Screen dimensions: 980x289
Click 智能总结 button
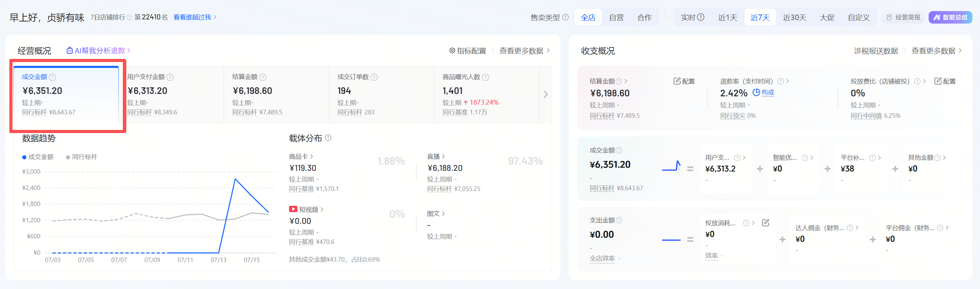[950, 17]
